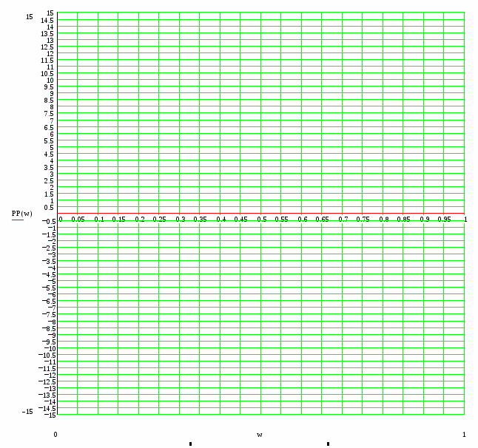Click the -10 tick label on y-axis
This screenshot has height=448, width=478.
[x=48, y=348]
